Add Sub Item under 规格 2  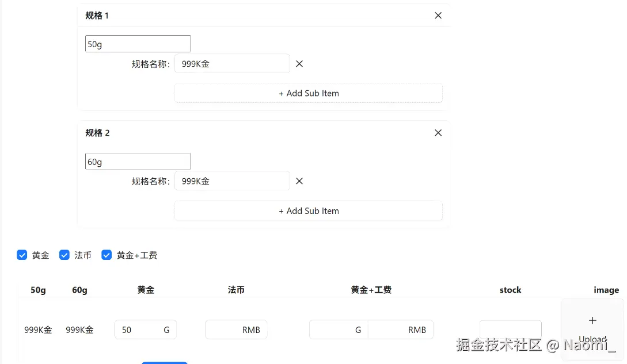point(308,210)
